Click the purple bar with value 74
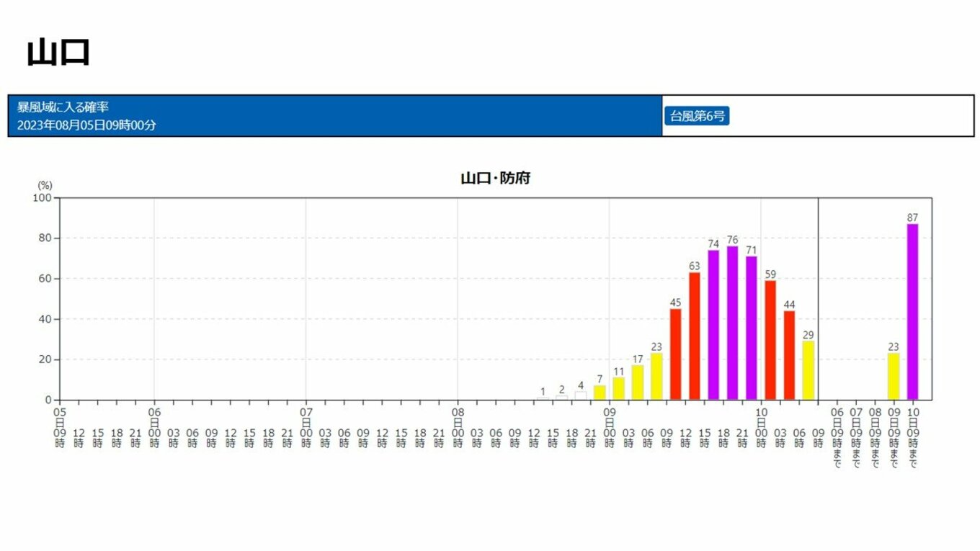The image size is (980, 551). click(x=713, y=325)
